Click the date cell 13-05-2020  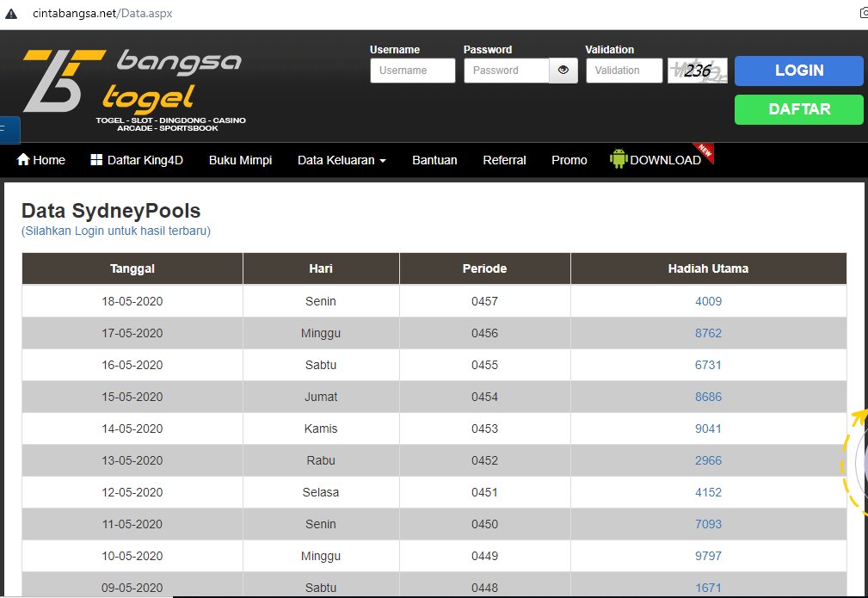click(132, 460)
